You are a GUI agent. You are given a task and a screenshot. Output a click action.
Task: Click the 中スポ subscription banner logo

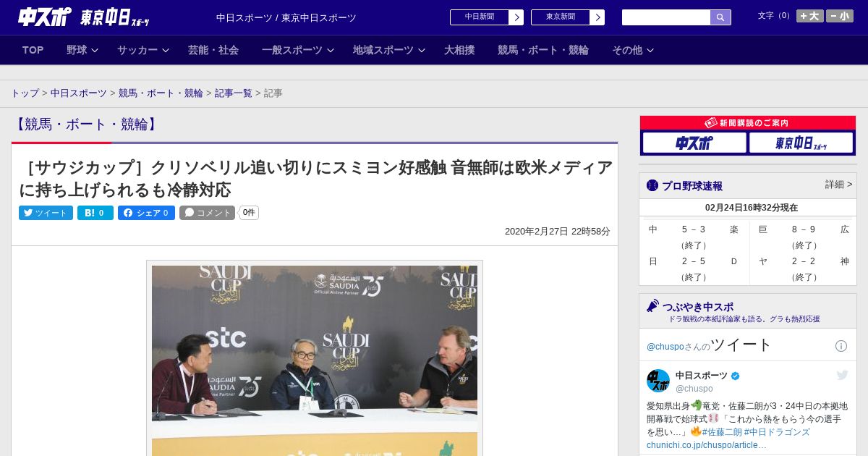(x=694, y=143)
